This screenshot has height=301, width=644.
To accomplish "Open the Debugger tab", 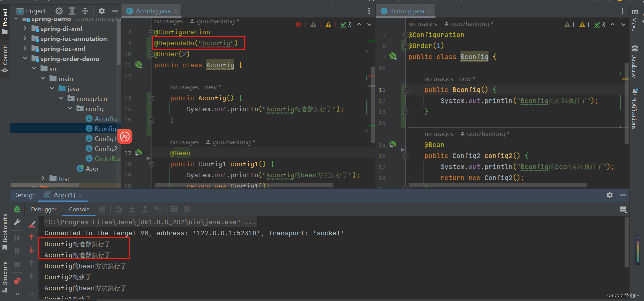I will 44,209.
